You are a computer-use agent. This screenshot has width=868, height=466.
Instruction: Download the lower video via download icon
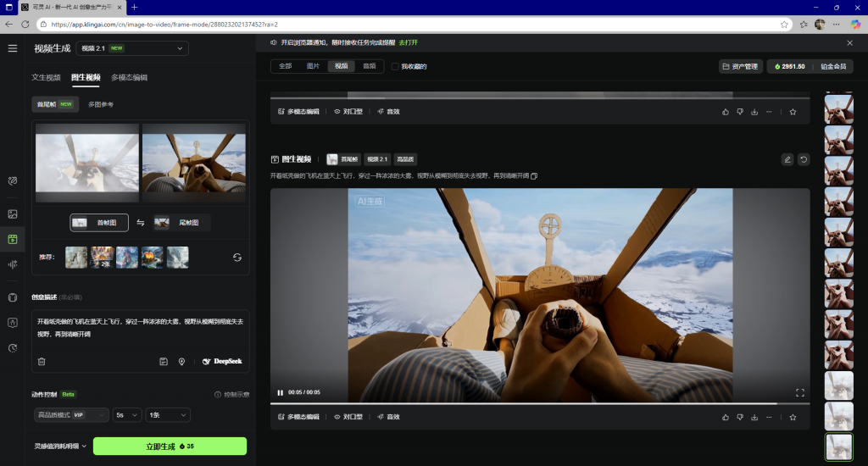[754, 417]
